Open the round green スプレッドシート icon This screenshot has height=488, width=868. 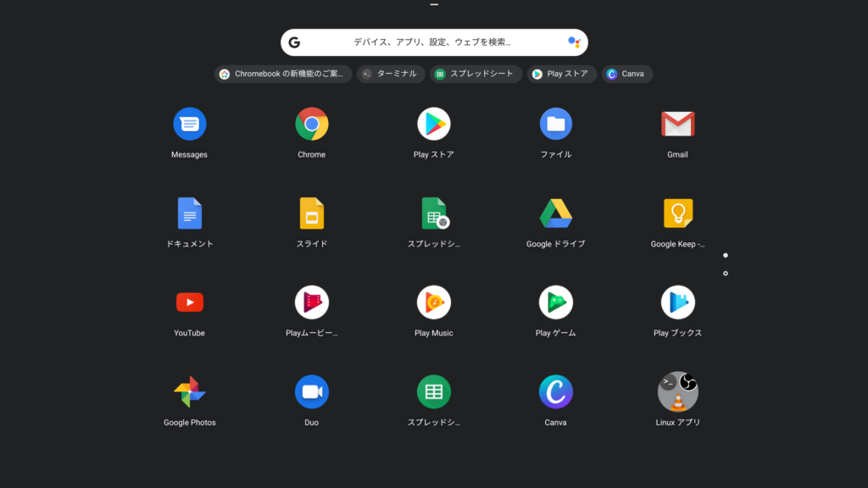point(434,391)
